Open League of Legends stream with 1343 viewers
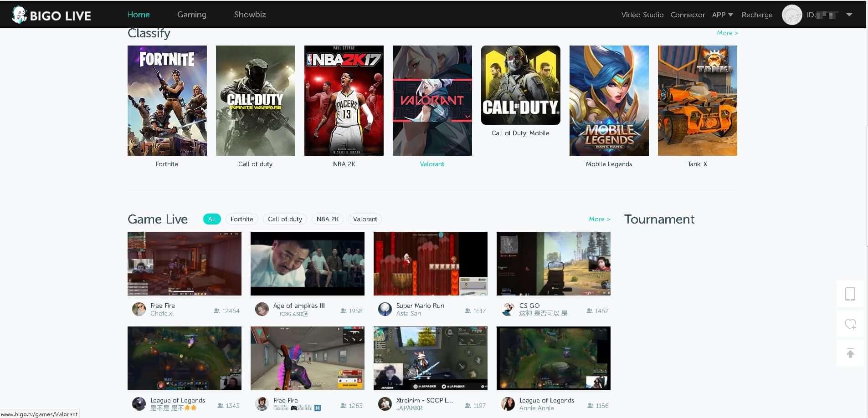The image size is (868, 418). tap(185, 358)
